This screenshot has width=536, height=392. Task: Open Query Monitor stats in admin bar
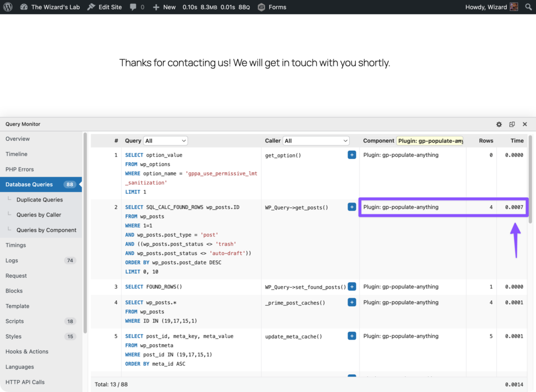click(x=216, y=7)
